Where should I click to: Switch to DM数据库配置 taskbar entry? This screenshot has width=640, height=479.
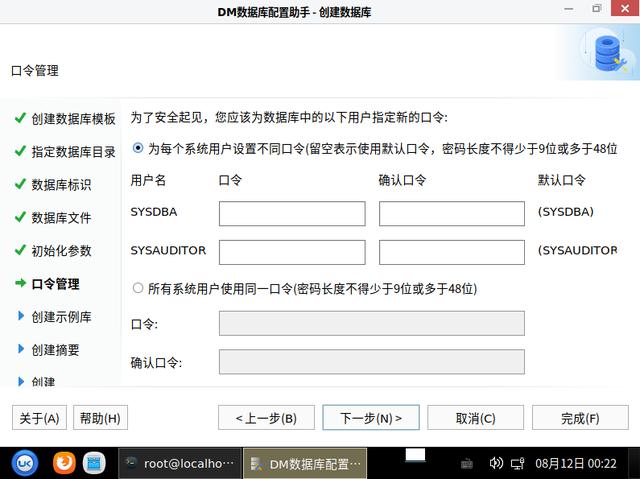coord(305,463)
